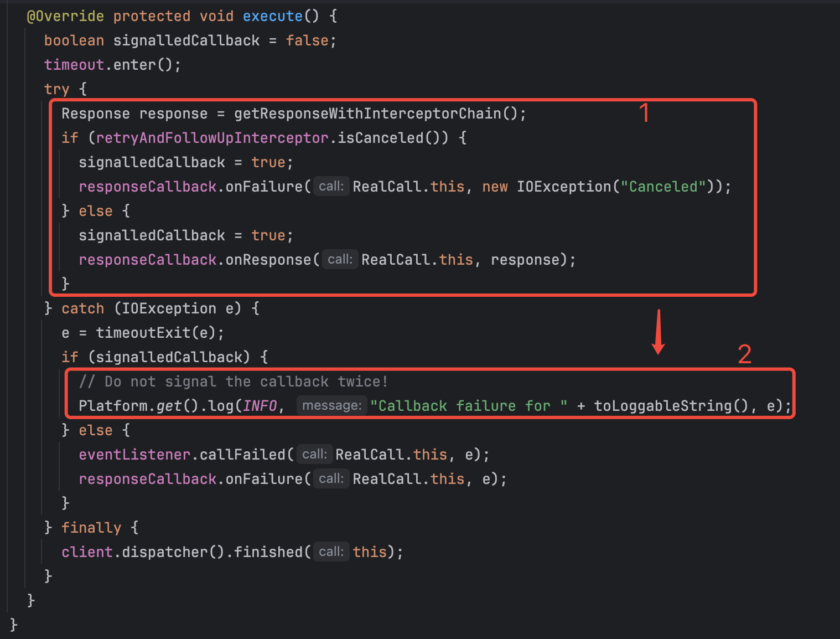Click the execute method name
This screenshot has width=840, height=639.
pyautogui.click(x=272, y=16)
